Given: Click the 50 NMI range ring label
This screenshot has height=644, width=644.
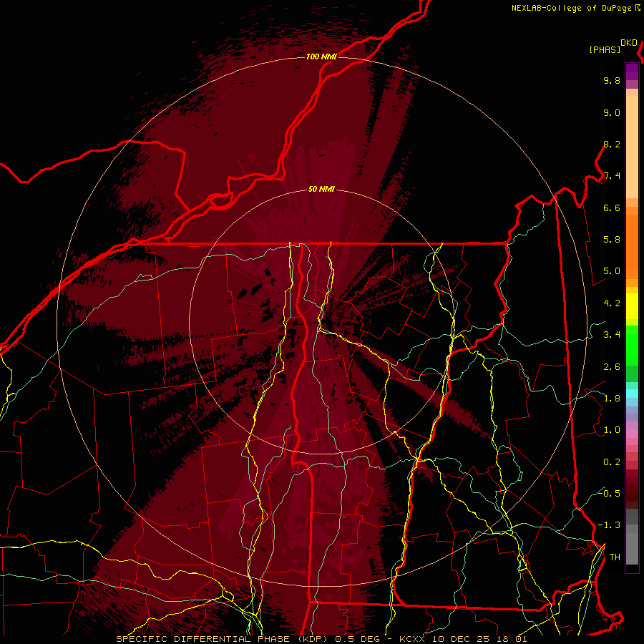Looking at the screenshot, I should pyautogui.click(x=321, y=189).
